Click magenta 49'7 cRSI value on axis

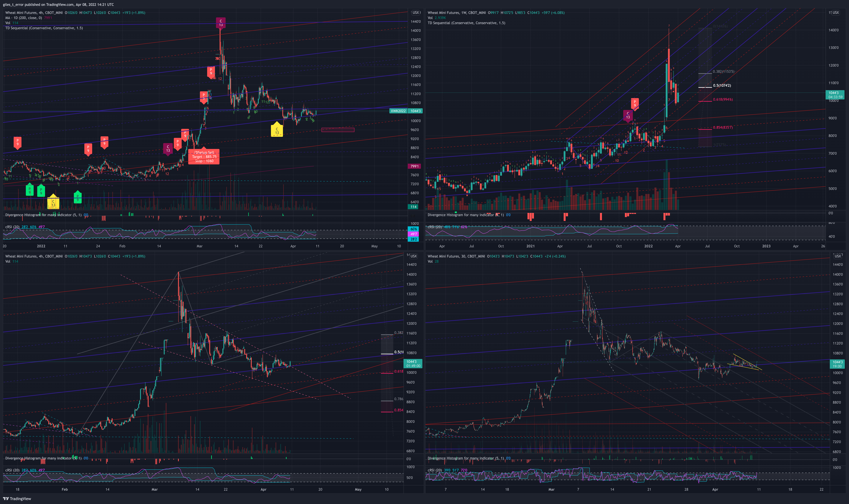[413, 234]
